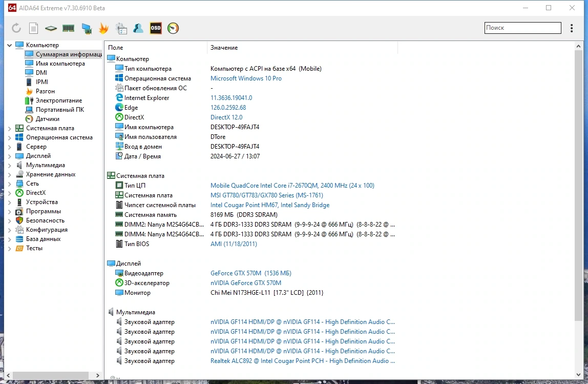Screen dimensions: 588x384
Task: Open the three-dot options menu
Action: [572, 28]
